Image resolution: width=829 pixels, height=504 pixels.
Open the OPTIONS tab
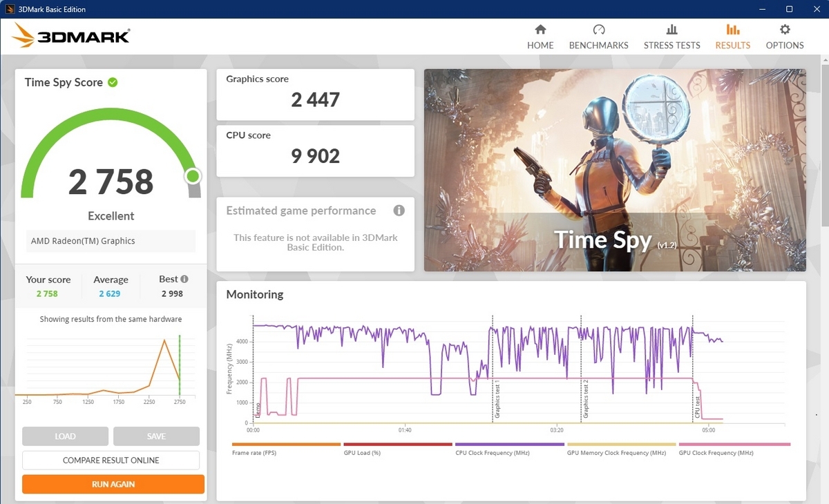pyautogui.click(x=785, y=37)
